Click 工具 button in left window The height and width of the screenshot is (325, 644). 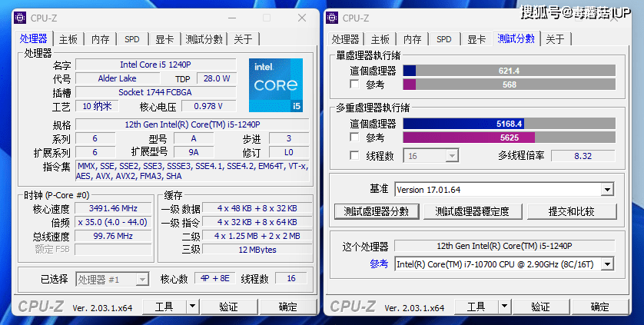164,307
